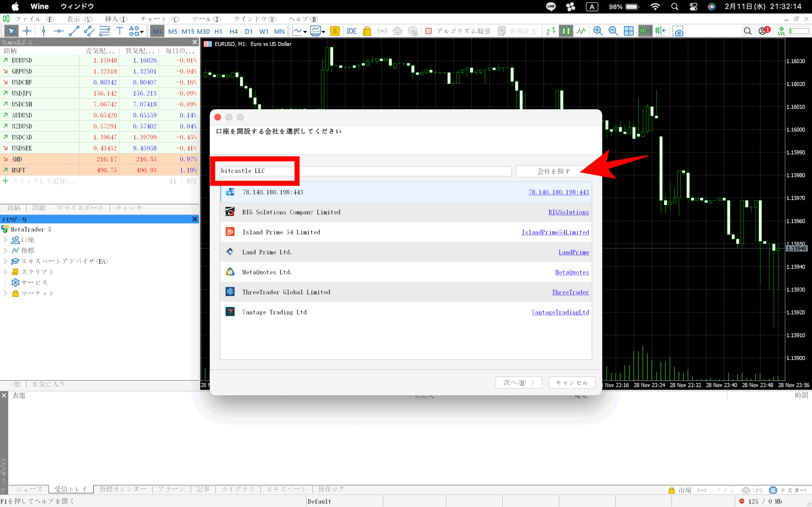The width and height of the screenshot is (812, 507).
Task: Draw a trendline with the trendline tool
Action: [74, 31]
